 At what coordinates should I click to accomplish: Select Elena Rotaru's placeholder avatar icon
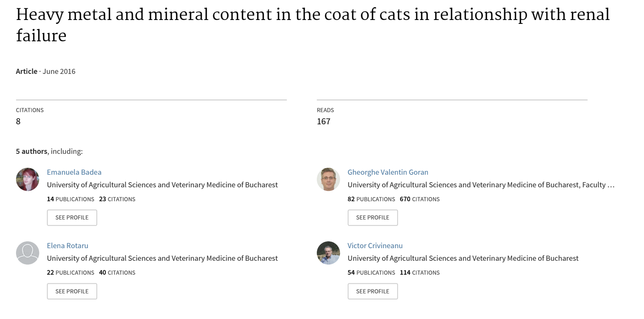point(27,253)
